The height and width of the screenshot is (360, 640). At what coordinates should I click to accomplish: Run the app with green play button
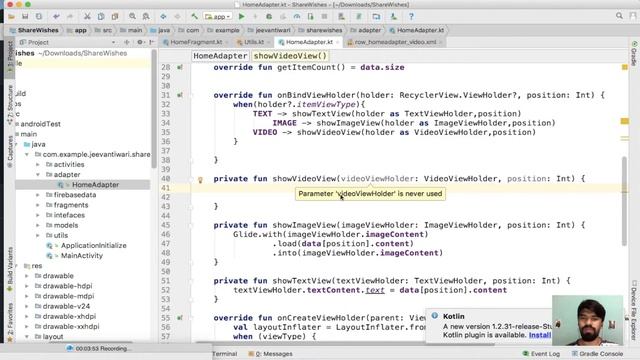pos(241,17)
